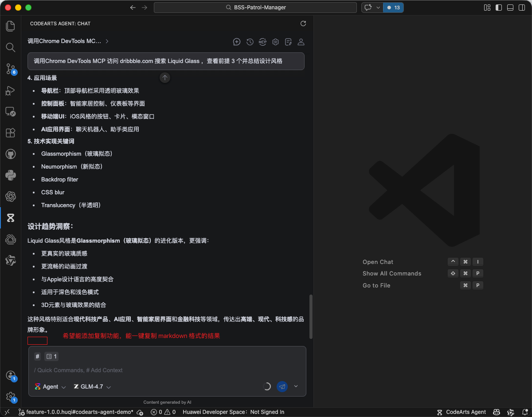Open the GitHub view in activity bar
This screenshot has width=532, height=417.
pyautogui.click(x=11, y=154)
